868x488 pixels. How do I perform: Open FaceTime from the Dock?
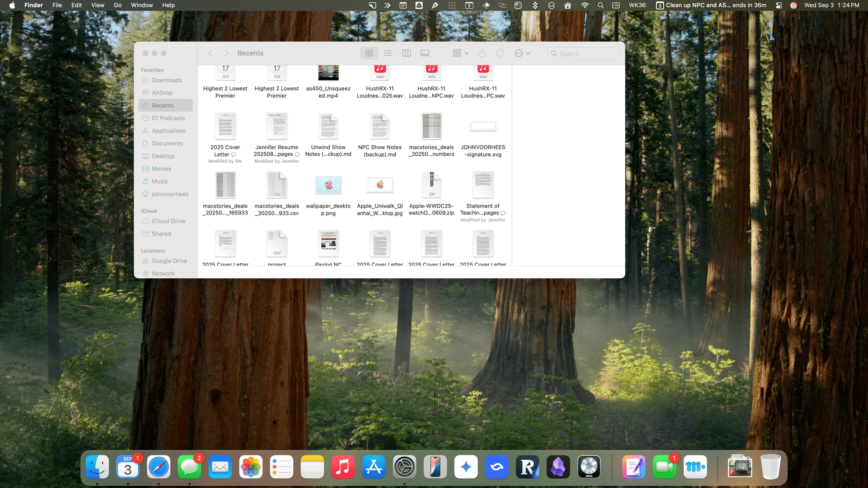pyautogui.click(x=665, y=467)
